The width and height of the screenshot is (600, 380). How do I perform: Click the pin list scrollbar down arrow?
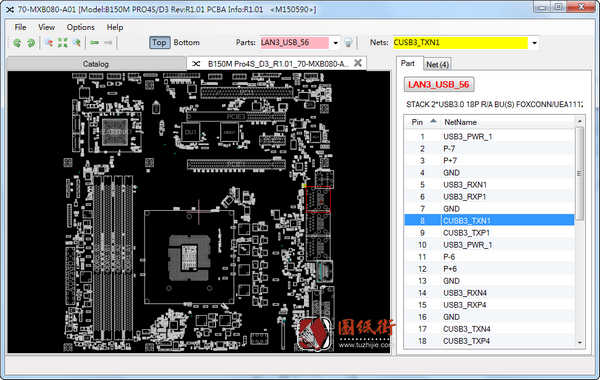(x=580, y=342)
